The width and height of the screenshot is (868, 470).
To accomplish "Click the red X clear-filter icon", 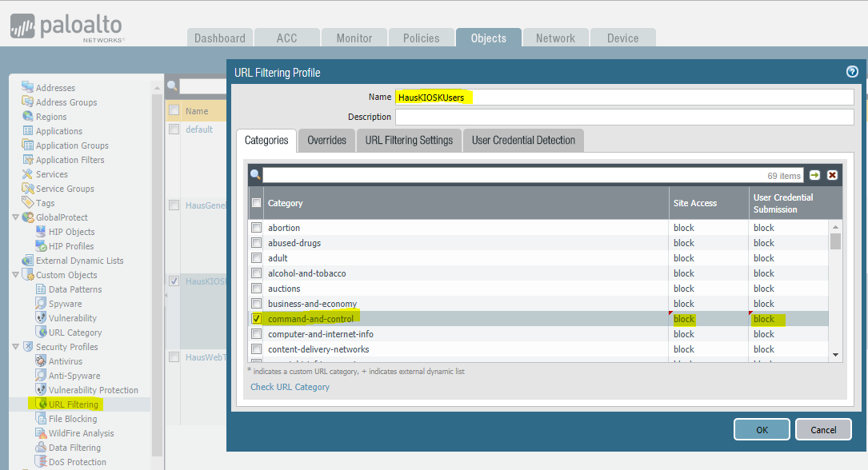I will 833,175.
